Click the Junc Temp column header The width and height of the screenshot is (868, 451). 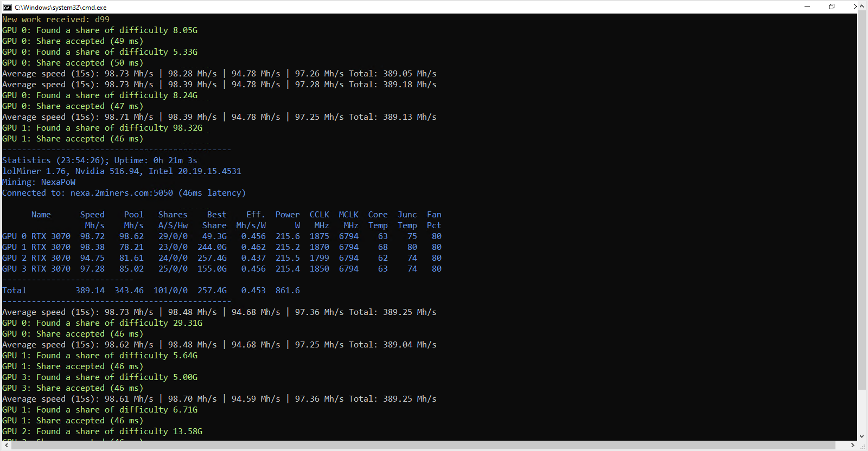[x=407, y=220]
